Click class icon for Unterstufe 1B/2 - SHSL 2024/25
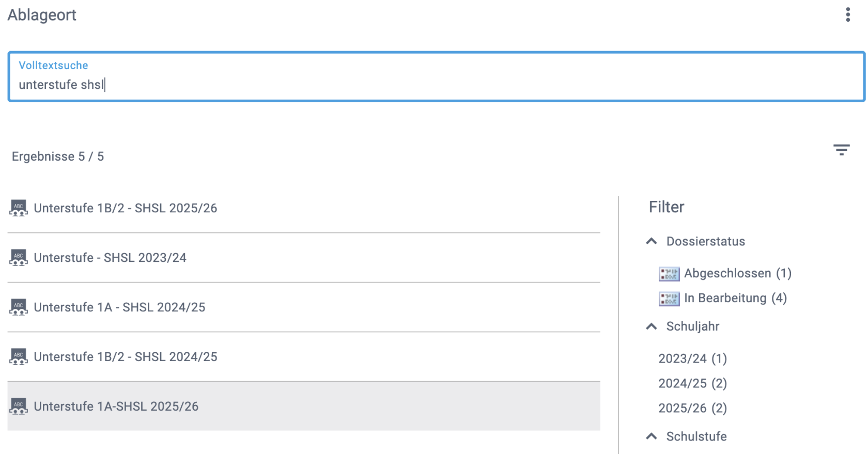Viewport: 868px width, 454px height. click(19, 357)
